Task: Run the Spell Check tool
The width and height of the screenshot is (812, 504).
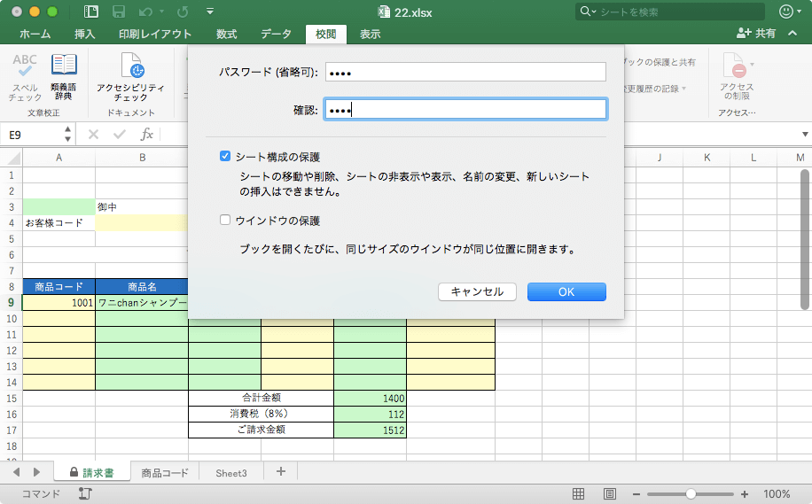Action: click(x=24, y=76)
